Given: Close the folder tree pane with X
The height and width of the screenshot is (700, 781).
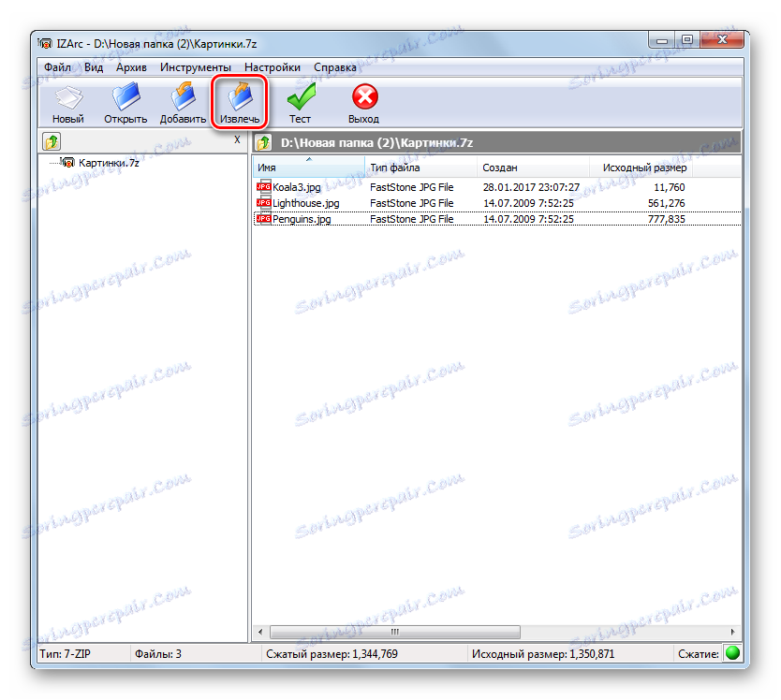Looking at the screenshot, I should click(x=237, y=139).
